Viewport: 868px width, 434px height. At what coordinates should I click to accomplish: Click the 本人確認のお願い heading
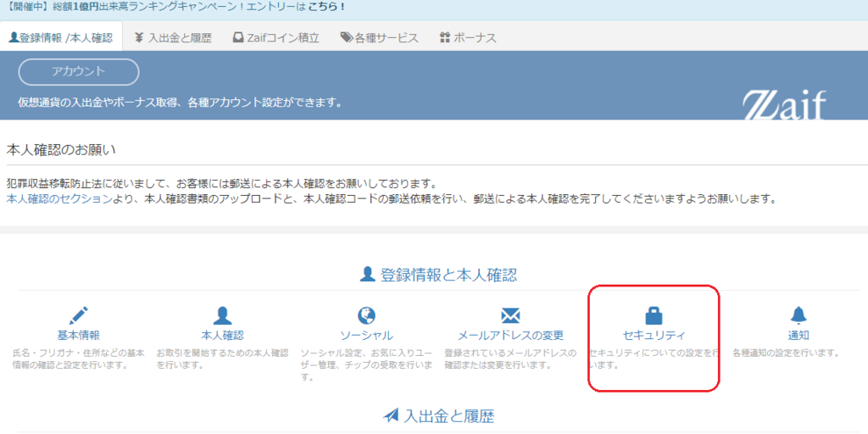(x=61, y=150)
